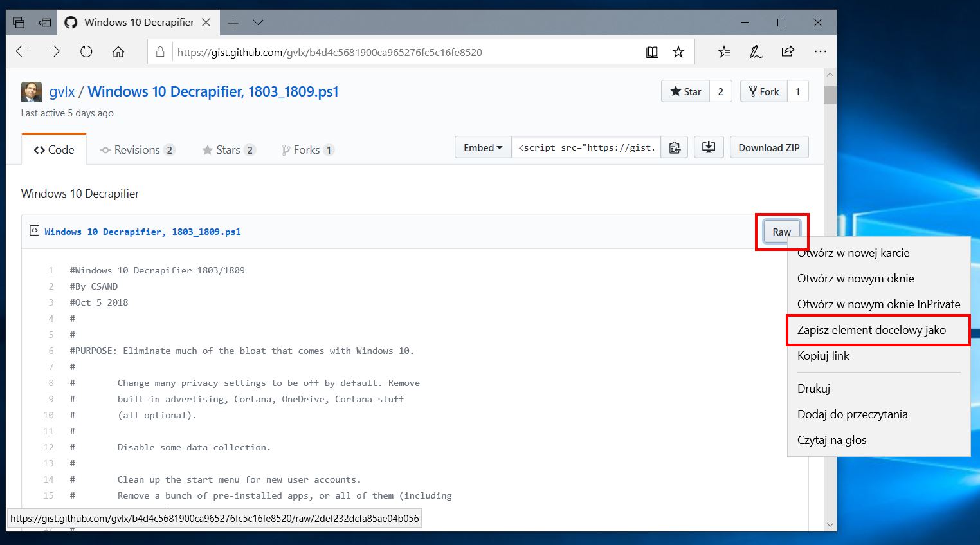The height and width of the screenshot is (545, 980).
Task: Expand the tab previews chevron
Action: pos(258,23)
